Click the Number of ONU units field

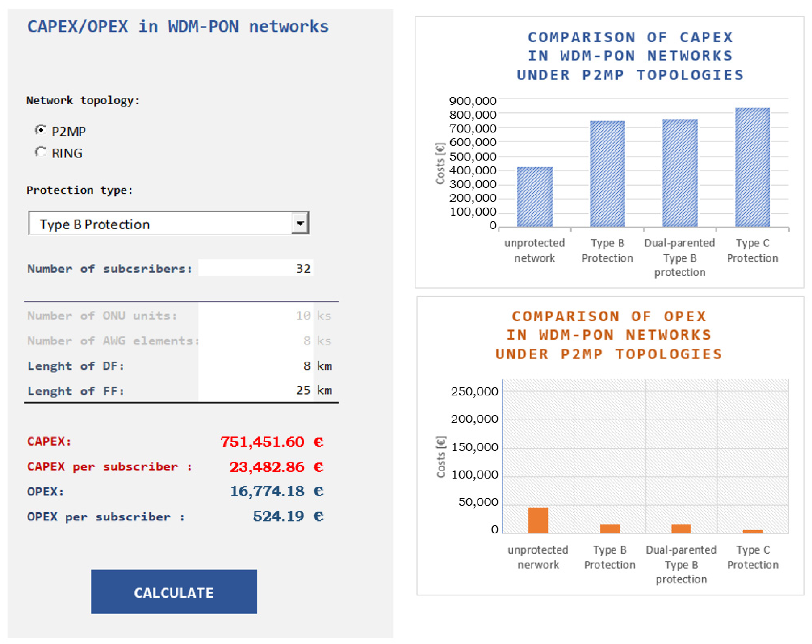256,316
